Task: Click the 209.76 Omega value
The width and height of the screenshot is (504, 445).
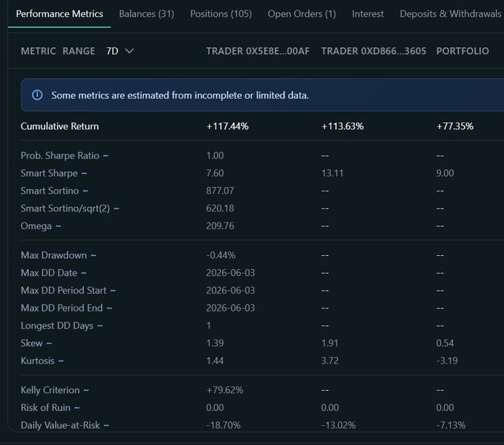Action: pyautogui.click(x=220, y=226)
